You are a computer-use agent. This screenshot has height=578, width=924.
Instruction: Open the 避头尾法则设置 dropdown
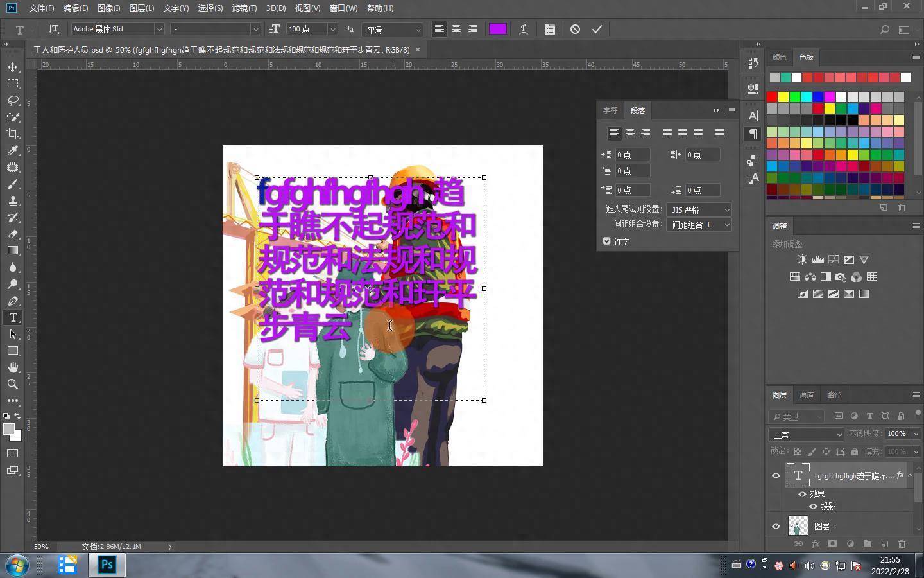click(699, 210)
